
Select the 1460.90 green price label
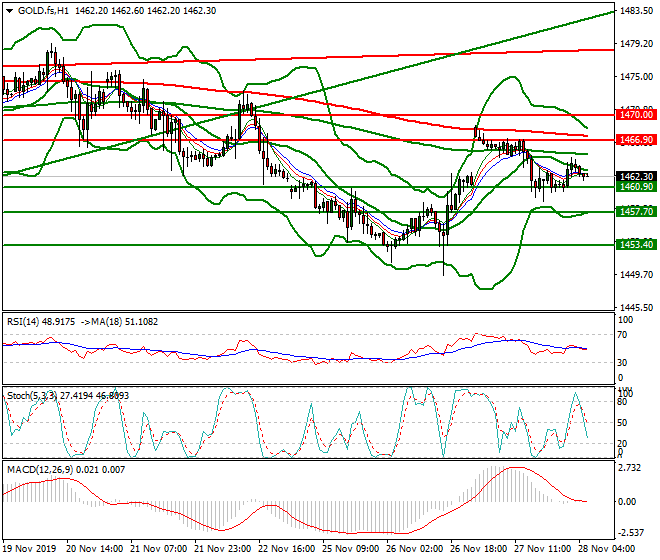[636, 187]
